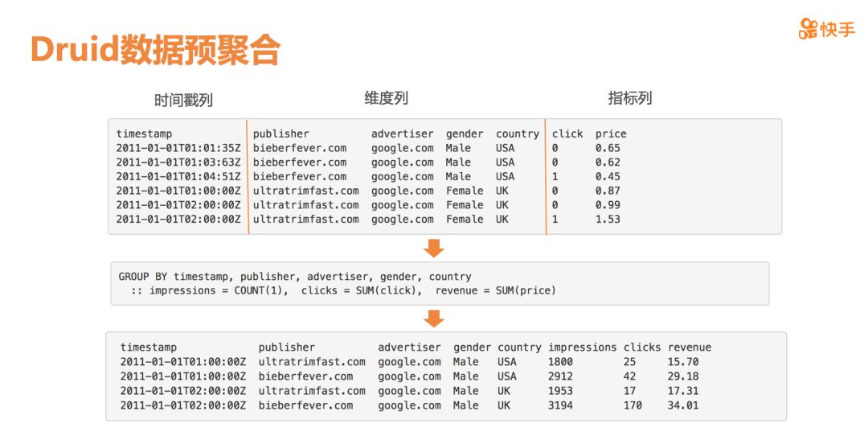The height and width of the screenshot is (444, 868).
Task: Click "bieberfever.com" in the row priced 0.65
Action: [300, 148]
